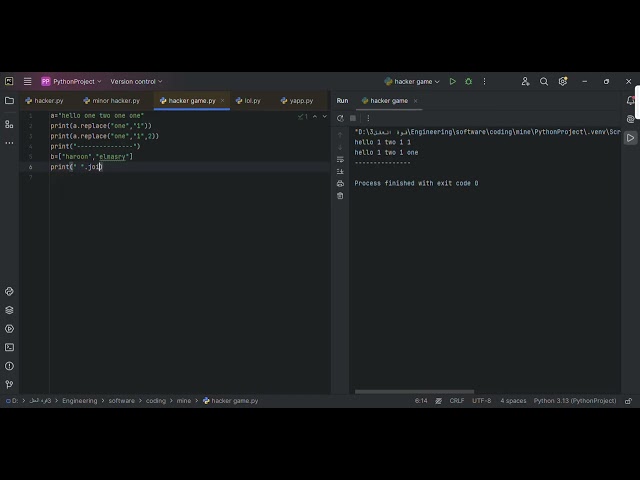Click hacker game.py in breadcrumb
Image resolution: width=640 pixels, height=480 pixels.
[231, 401]
